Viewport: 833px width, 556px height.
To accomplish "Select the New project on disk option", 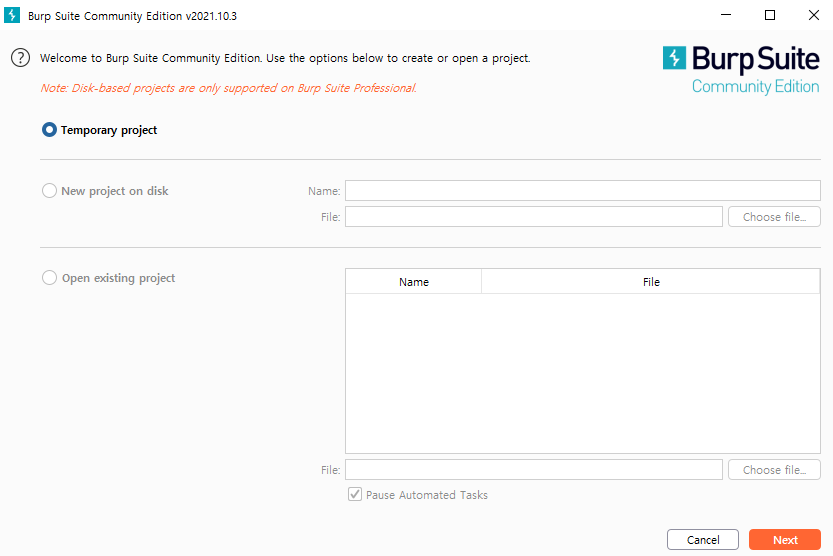I will coord(49,191).
